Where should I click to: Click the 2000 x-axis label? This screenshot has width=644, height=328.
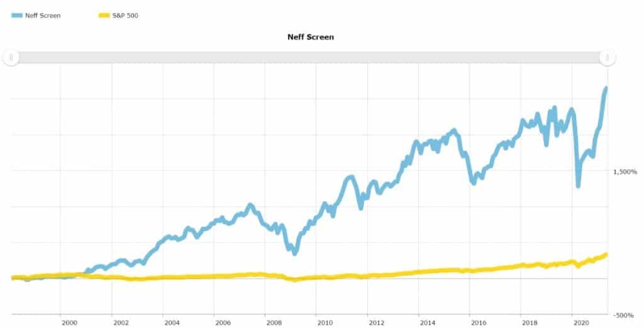click(69, 323)
